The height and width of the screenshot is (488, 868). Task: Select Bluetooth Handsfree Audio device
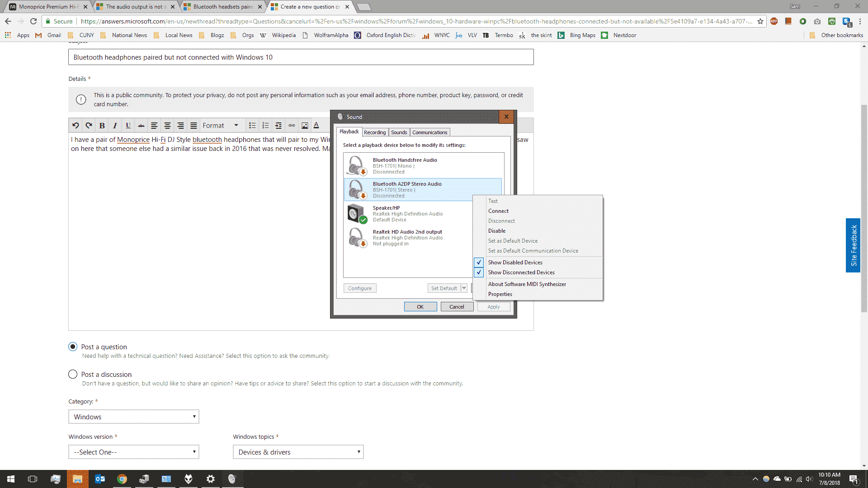(424, 166)
